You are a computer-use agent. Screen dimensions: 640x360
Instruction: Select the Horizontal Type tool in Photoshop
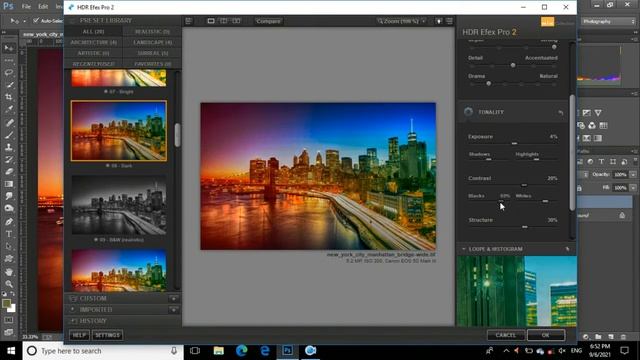[x=9, y=234]
